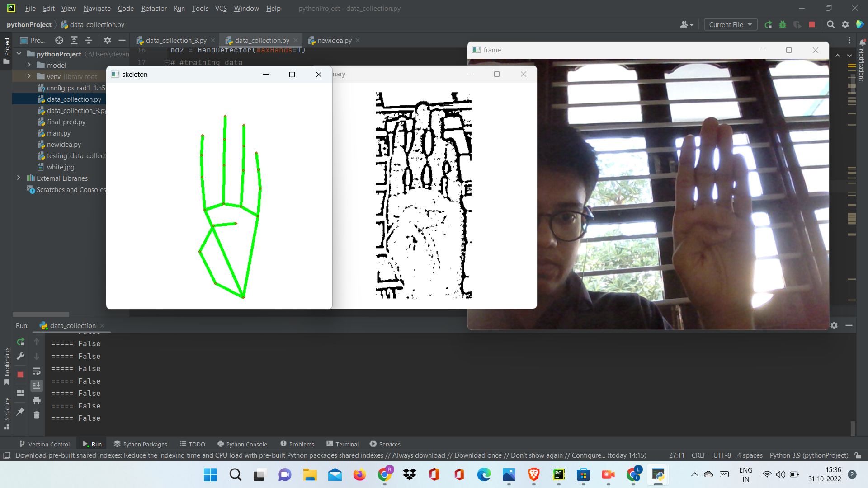Open Python 3.9 interpreter selector in status bar

point(809,455)
